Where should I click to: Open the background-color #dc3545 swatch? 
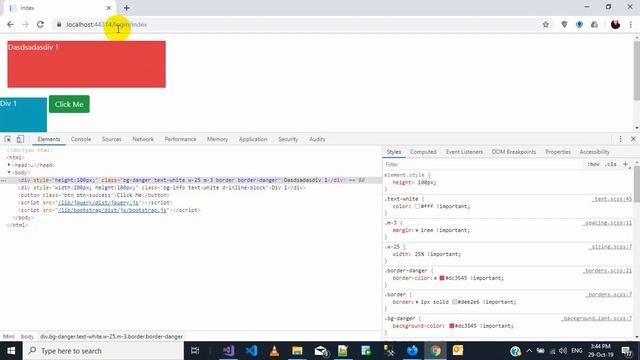click(x=451, y=326)
